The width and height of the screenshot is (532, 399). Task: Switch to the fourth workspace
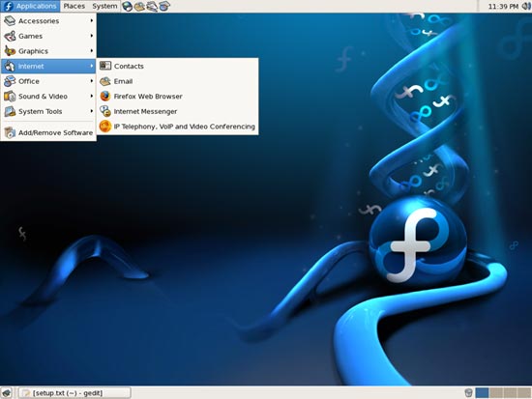coord(524,393)
